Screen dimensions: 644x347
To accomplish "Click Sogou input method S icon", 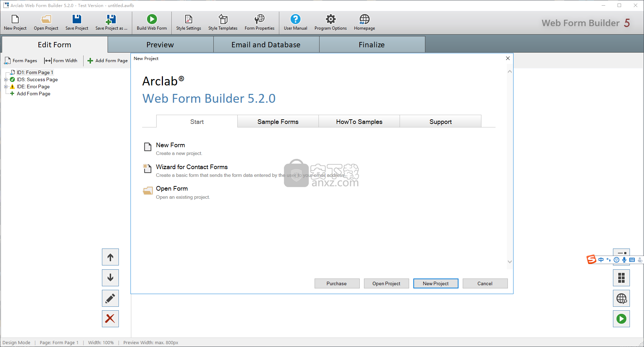I will coord(591,259).
